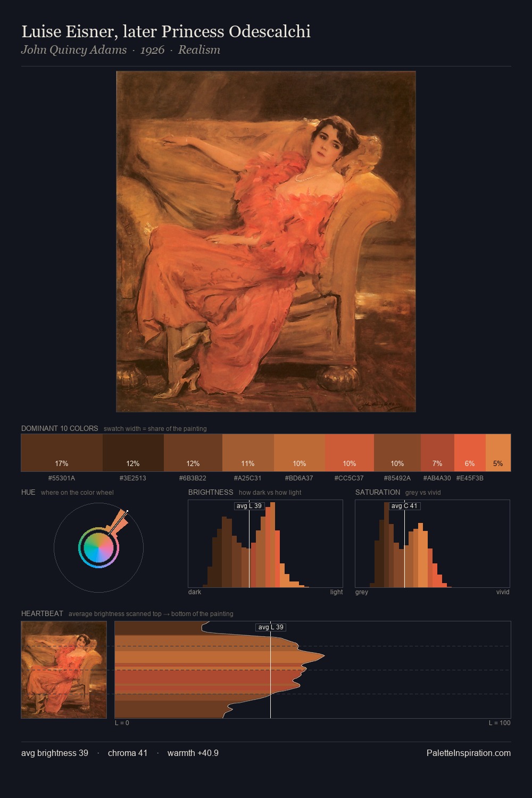
Task: Click the hex label #6B3B22
Action: pos(193,478)
